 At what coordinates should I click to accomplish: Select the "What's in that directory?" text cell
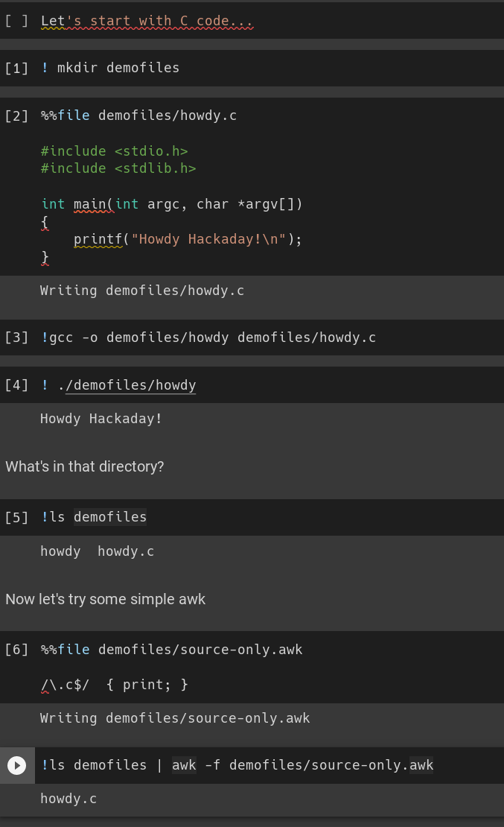click(x=85, y=466)
